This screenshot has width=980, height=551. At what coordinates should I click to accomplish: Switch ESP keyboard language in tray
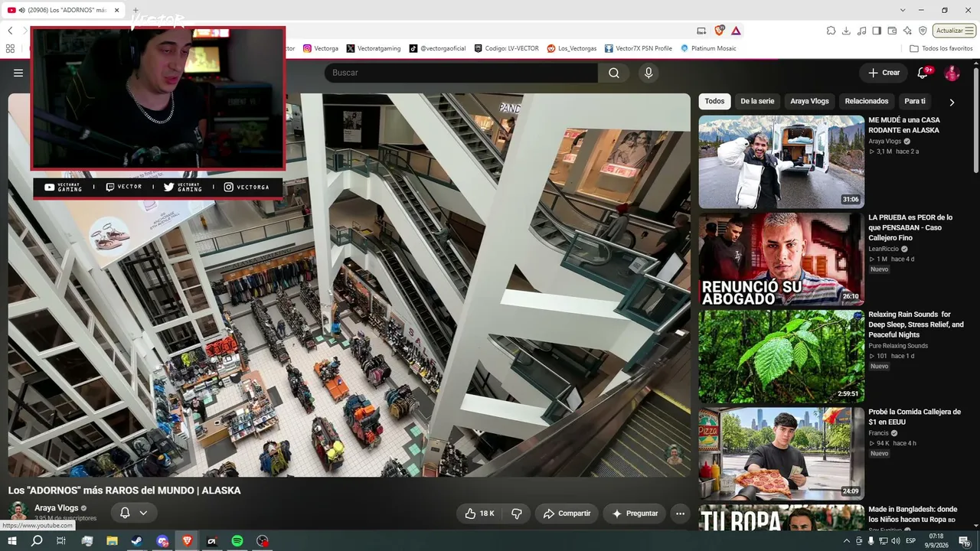[x=911, y=541]
